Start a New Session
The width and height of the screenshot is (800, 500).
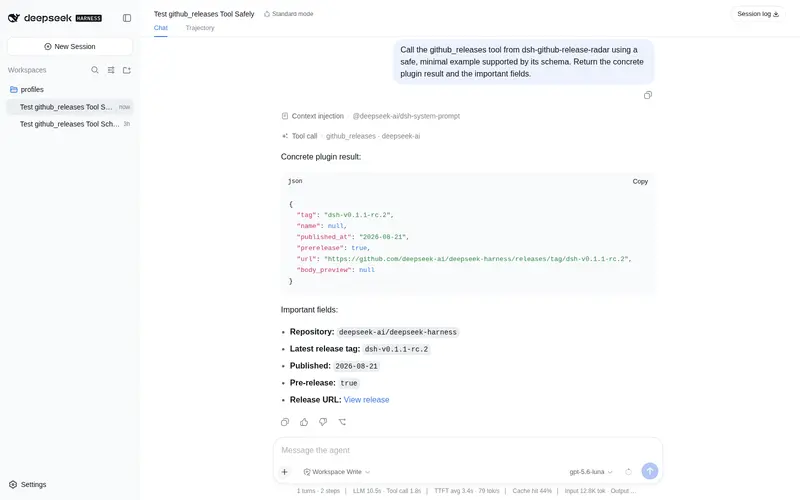pos(70,46)
